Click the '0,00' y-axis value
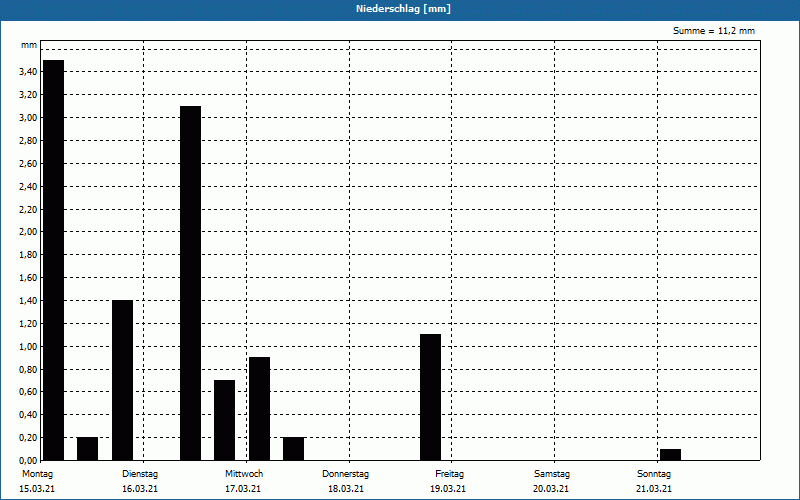The width and height of the screenshot is (800, 500). tap(28, 461)
